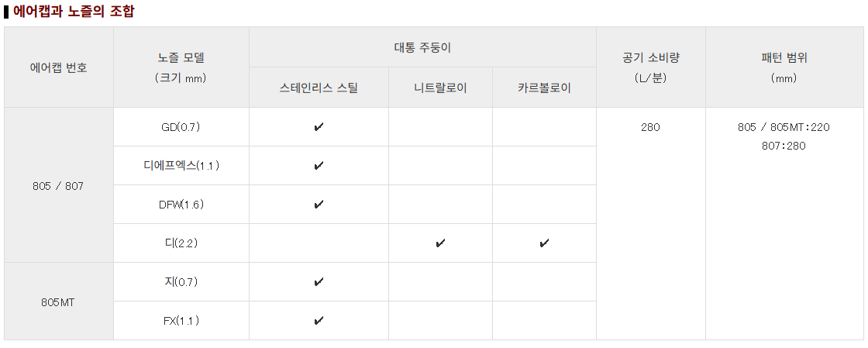The width and height of the screenshot is (868, 348).
Task: Click the checkmark in the 디에프엑스(1.1) row
Action: (319, 166)
